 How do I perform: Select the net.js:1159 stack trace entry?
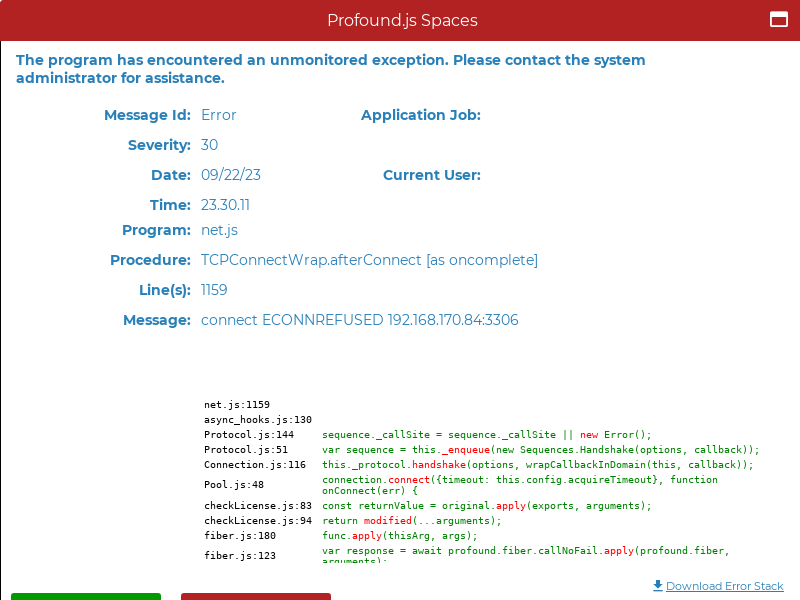(237, 405)
